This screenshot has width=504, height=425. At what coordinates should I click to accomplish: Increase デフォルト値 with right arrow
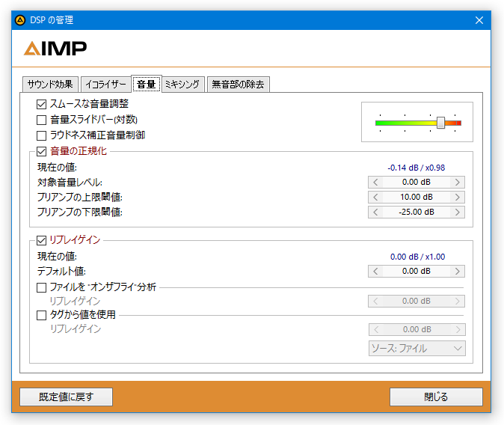[x=458, y=271]
